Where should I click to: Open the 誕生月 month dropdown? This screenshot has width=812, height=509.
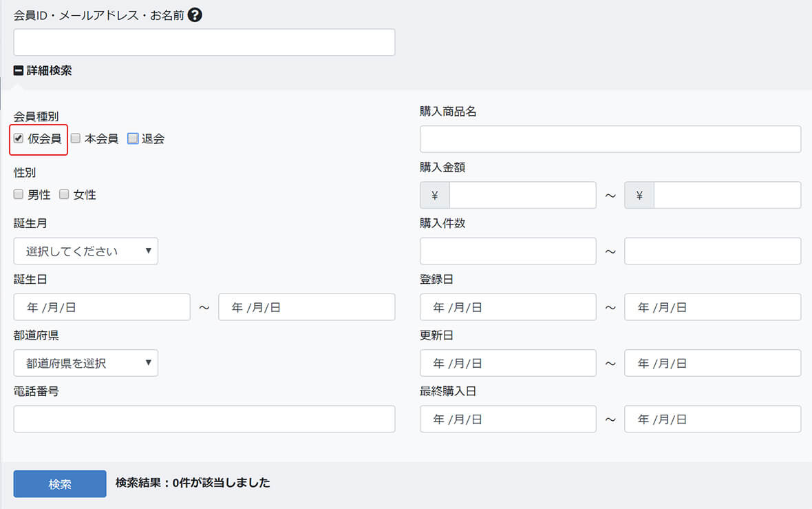click(x=86, y=251)
